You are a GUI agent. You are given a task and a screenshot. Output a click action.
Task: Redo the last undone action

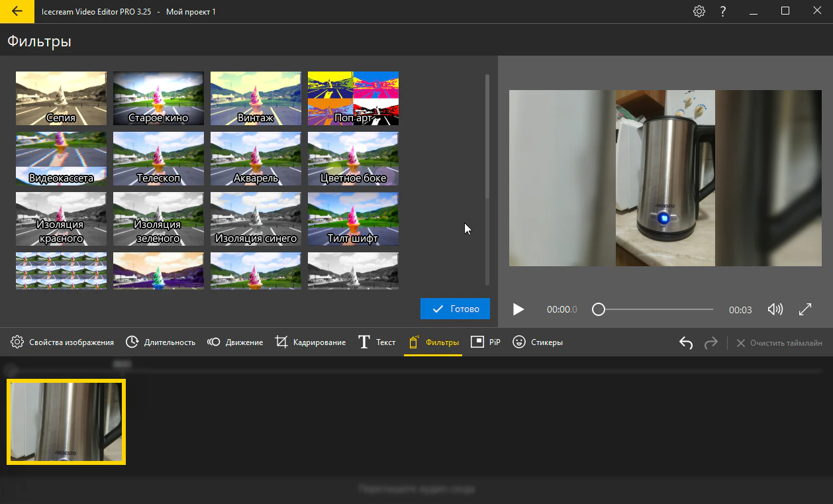(x=711, y=342)
